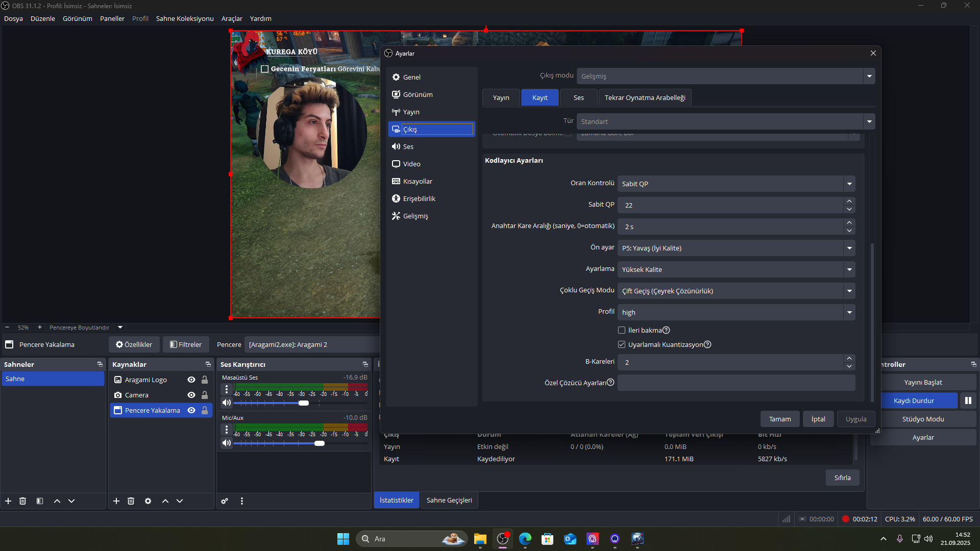
Task: Click the Sabit QP value field
Action: point(731,205)
